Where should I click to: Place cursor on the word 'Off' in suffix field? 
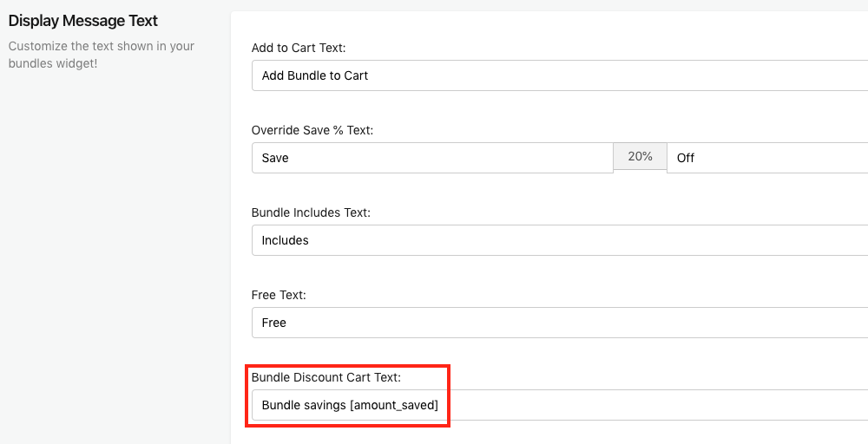[686, 158]
